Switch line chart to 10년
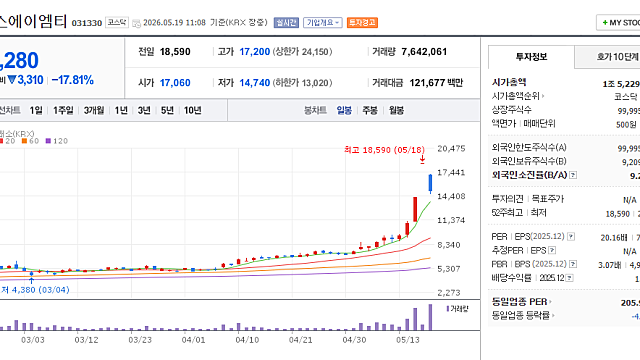640x360 pixels. (193, 110)
